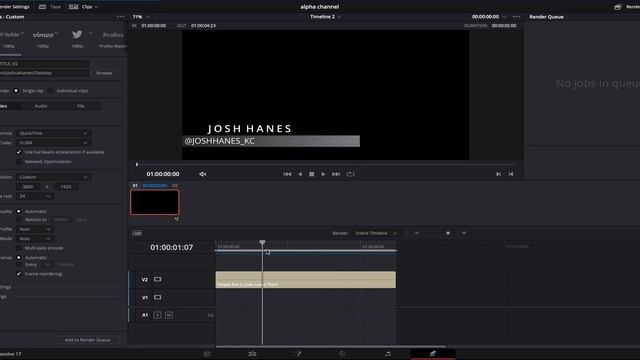Image resolution: width=640 pixels, height=360 pixels.
Task: Mute the A1 audio track
Action: point(169,315)
